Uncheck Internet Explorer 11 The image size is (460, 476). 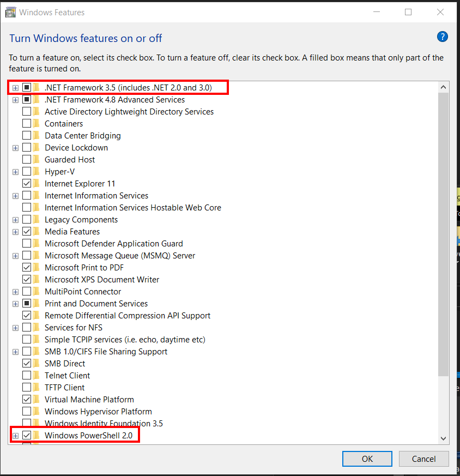point(27,183)
